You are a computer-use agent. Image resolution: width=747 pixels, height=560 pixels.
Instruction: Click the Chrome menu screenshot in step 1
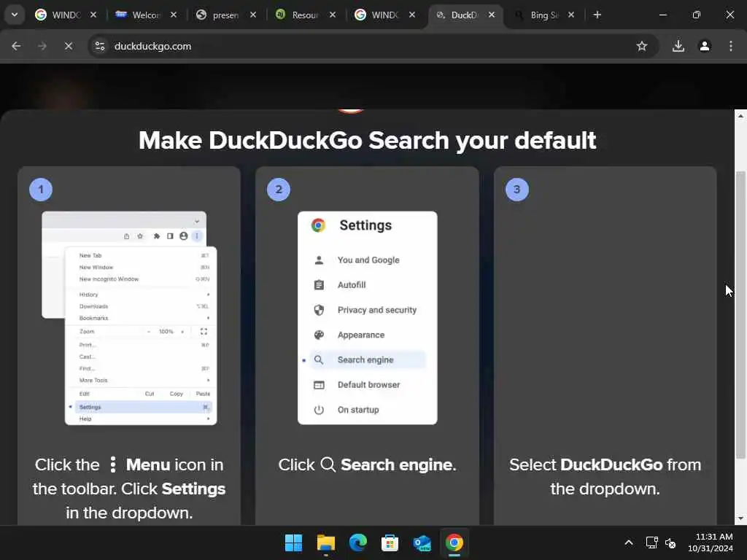[129, 318]
